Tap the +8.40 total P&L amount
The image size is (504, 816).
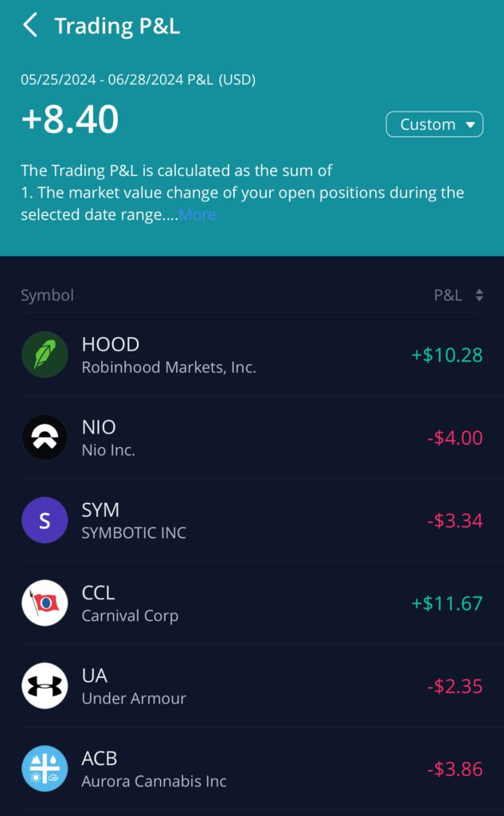70,120
